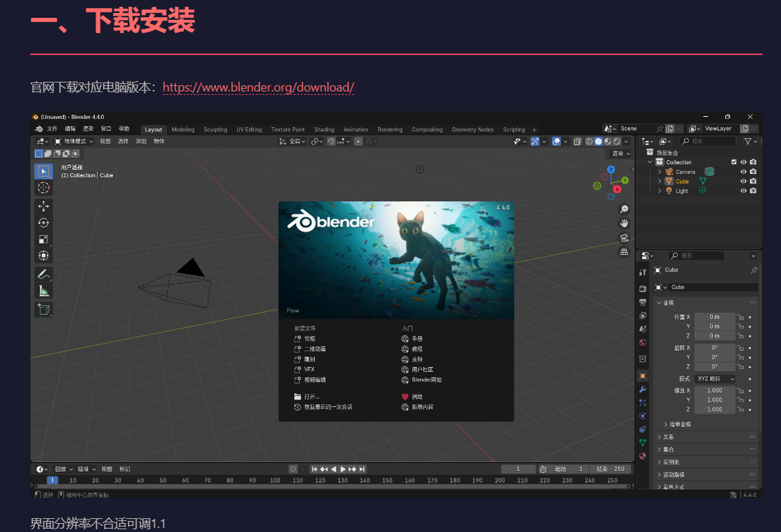This screenshot has height=532, width=781.
Task: Open the 编辑 menu
Action: (70, 129)
